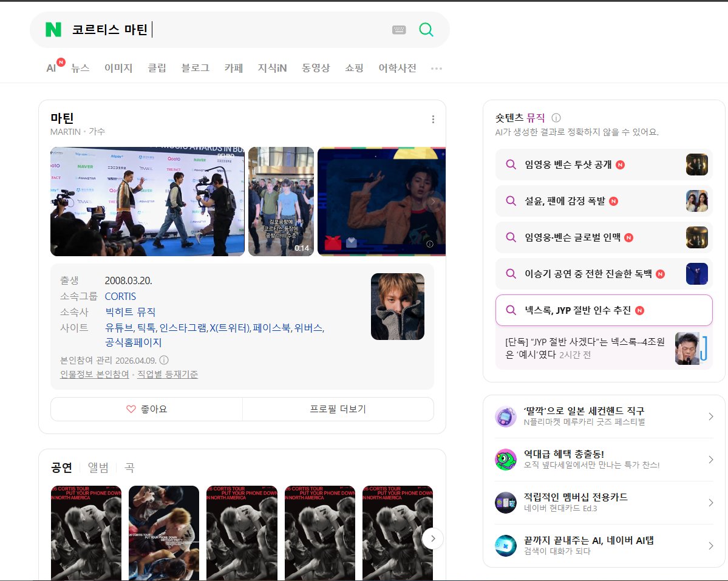Open the 빅히트 뮤직 agency link
Screen dimensions: 728x581
pos(131,312)
